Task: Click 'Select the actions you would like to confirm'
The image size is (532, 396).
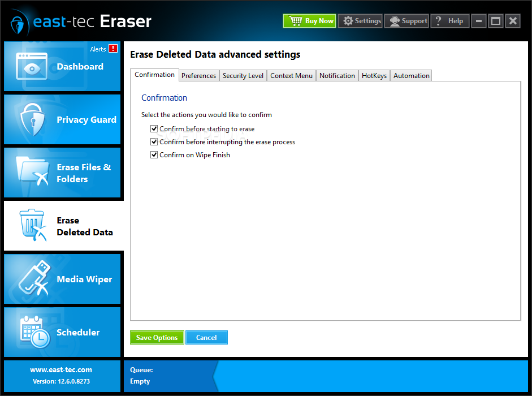Action: 206,115
